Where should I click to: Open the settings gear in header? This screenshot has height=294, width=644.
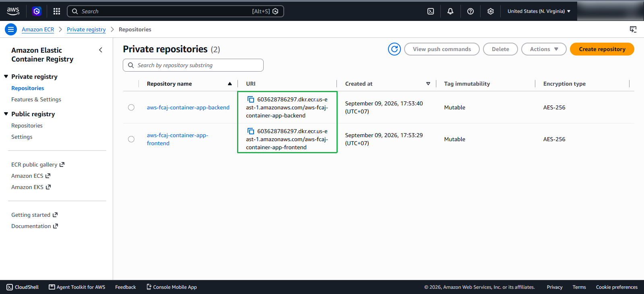tap(491, 11)
